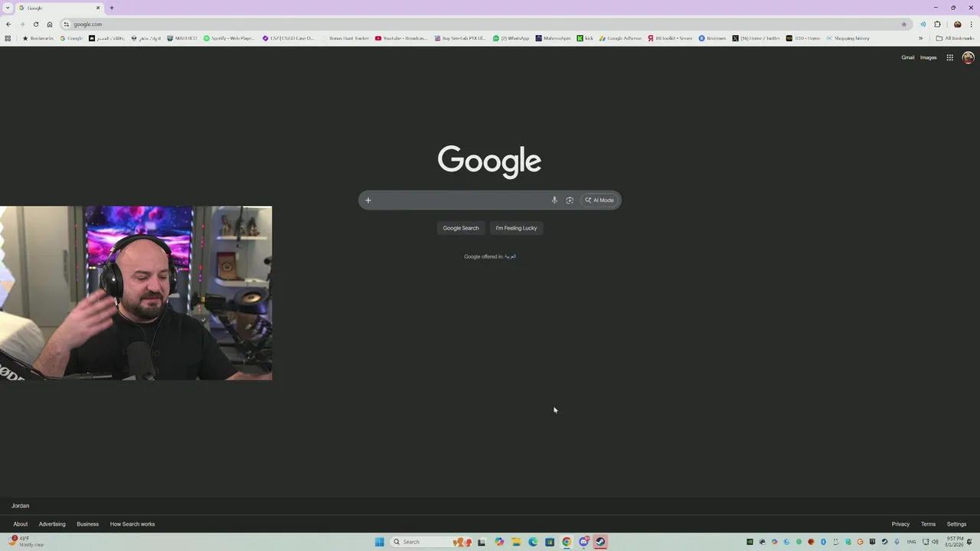Open the Restream bookmark

click(x=712, y=38)
